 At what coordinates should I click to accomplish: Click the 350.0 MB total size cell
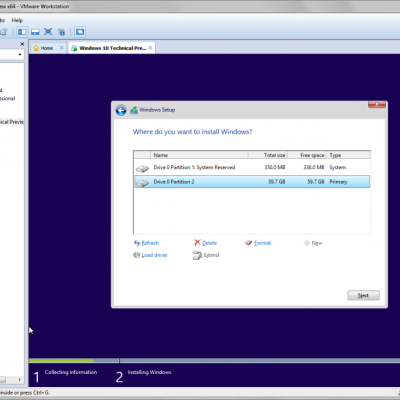[275, 167]
